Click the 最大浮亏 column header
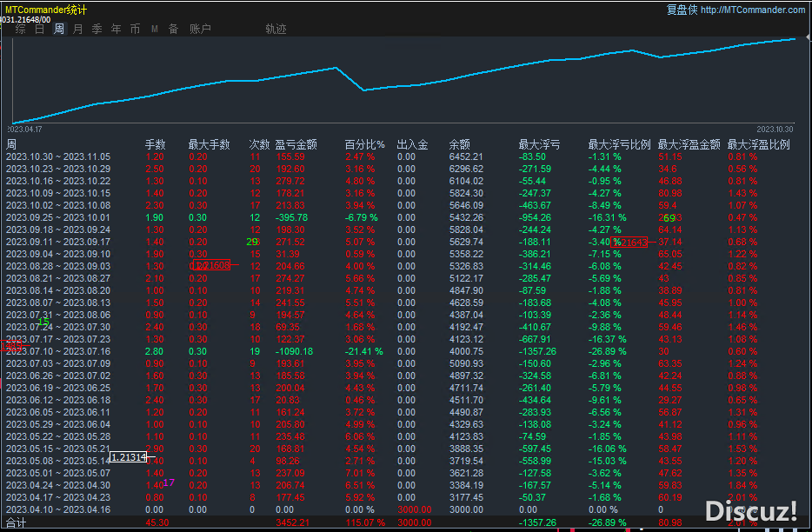This screenshot has height=532, width=812. point(539,144)
